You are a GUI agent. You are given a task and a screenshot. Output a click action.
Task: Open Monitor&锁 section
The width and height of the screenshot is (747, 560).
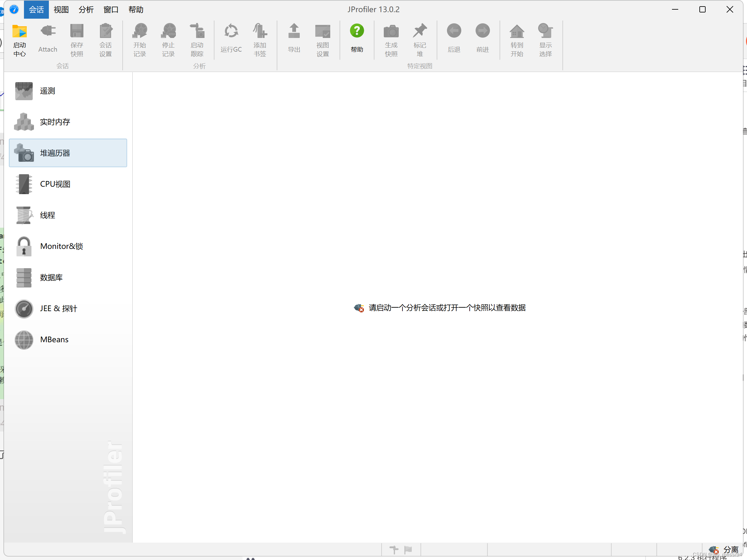point(68,246)
